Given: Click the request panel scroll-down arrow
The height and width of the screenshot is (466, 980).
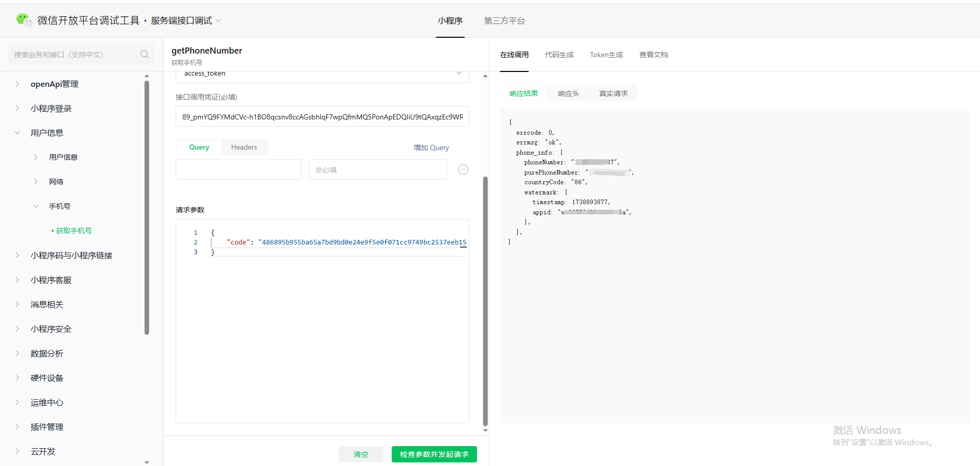Looking at the screenshot, I should (x=485, y=431).
